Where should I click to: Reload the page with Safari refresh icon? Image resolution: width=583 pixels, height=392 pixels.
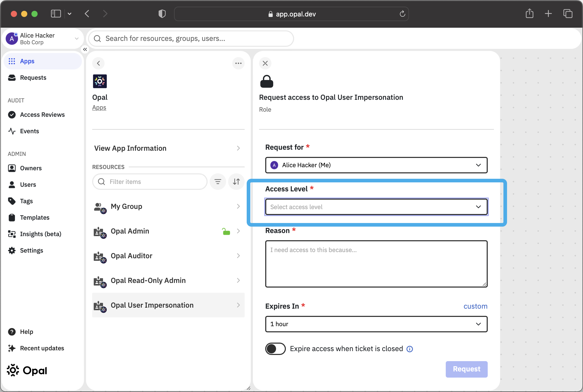coord(402,14)
